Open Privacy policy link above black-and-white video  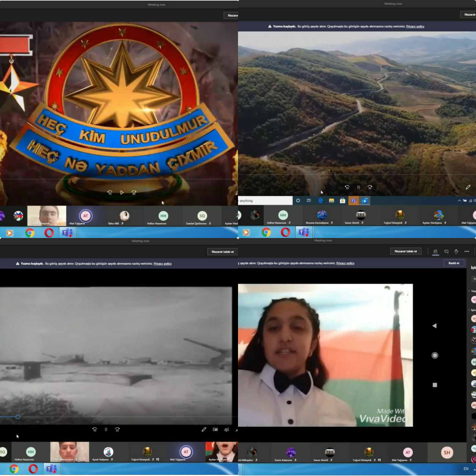coord(162,264)
